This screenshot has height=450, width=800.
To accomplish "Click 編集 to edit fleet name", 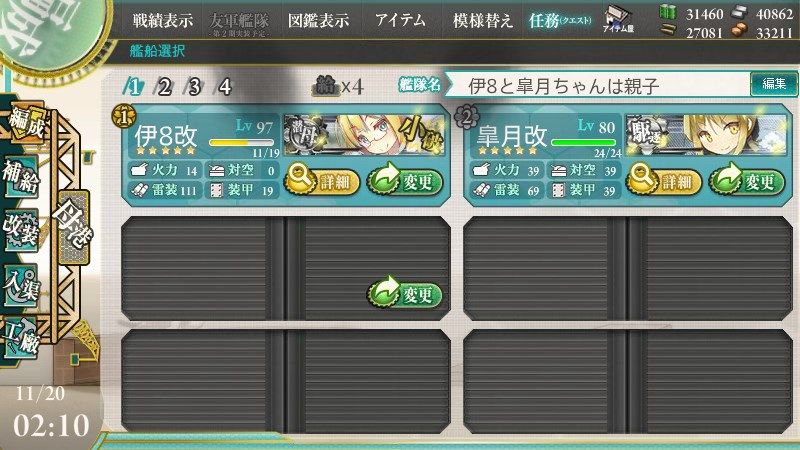I will tap(773, 84).
